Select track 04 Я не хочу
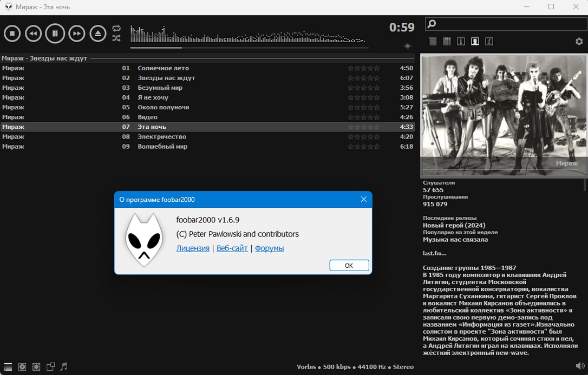Viewport: 588px width, 375px height. [207, 97]
